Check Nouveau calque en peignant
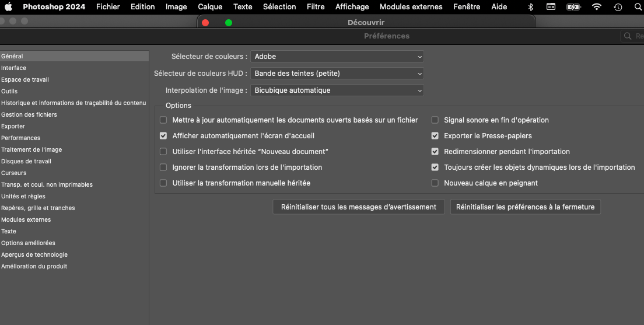Screen dimensions: 644x325 click(435, 183)
